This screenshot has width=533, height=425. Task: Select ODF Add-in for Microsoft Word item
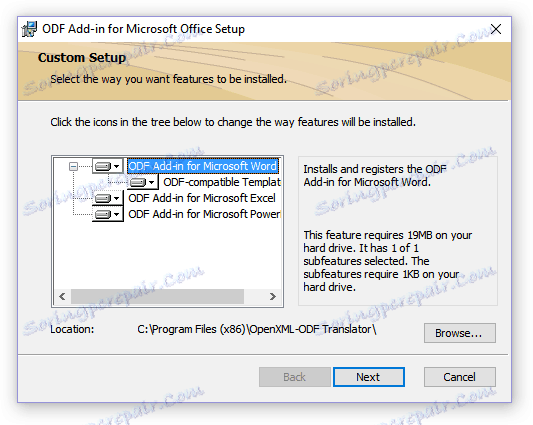coord(203,166)
